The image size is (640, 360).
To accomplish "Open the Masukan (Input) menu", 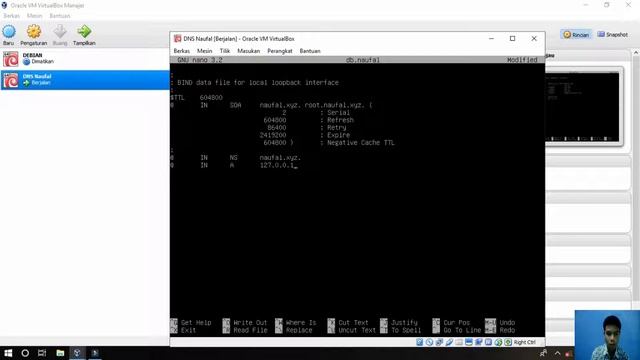I will tap(249, 51).
